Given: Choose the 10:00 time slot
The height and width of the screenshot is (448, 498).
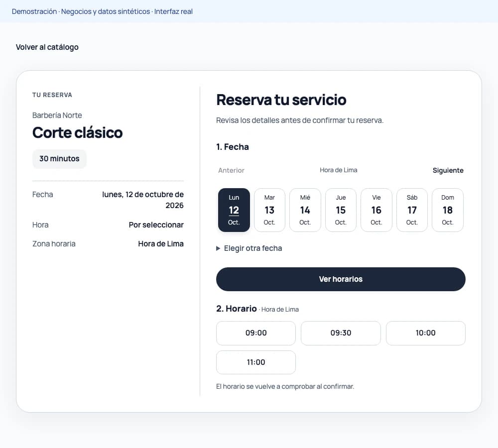Looking at the screenshot, I should (426, 333).
